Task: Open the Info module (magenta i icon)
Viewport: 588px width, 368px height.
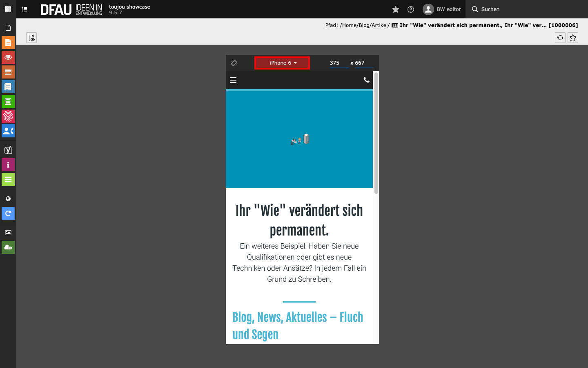Action: 8,165
